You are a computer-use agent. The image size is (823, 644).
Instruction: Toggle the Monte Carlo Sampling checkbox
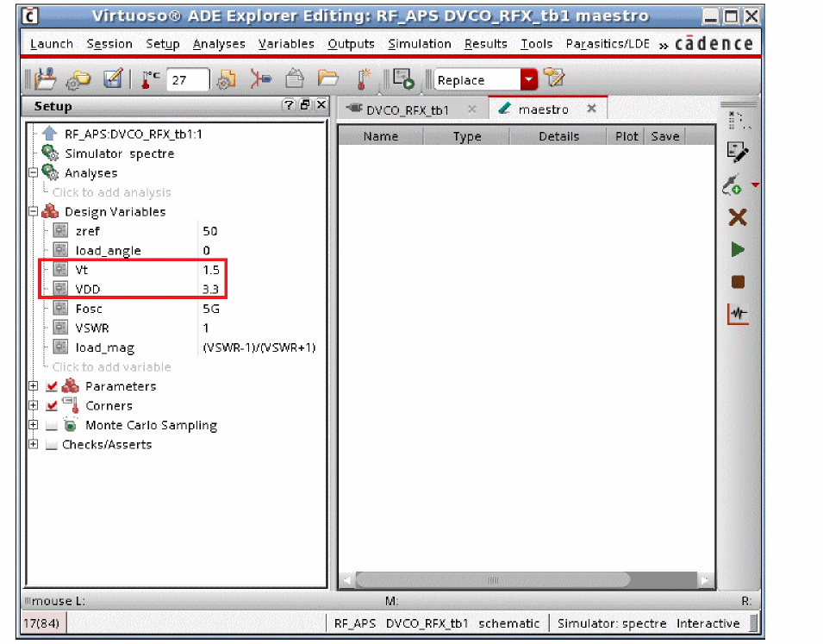[52, 425]
